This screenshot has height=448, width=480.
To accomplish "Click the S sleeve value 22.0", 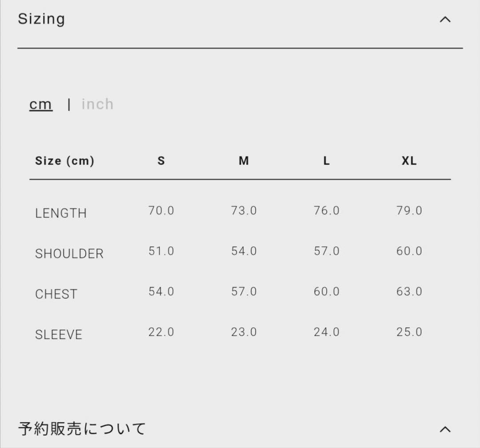I will point(161,332).
